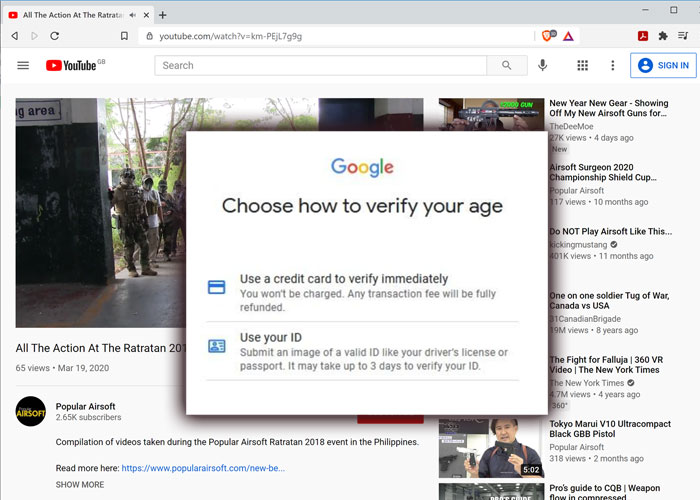Reload the page with the refresh icon
Image resolution: width=700 pixels, height=500 pixels.
54,36
